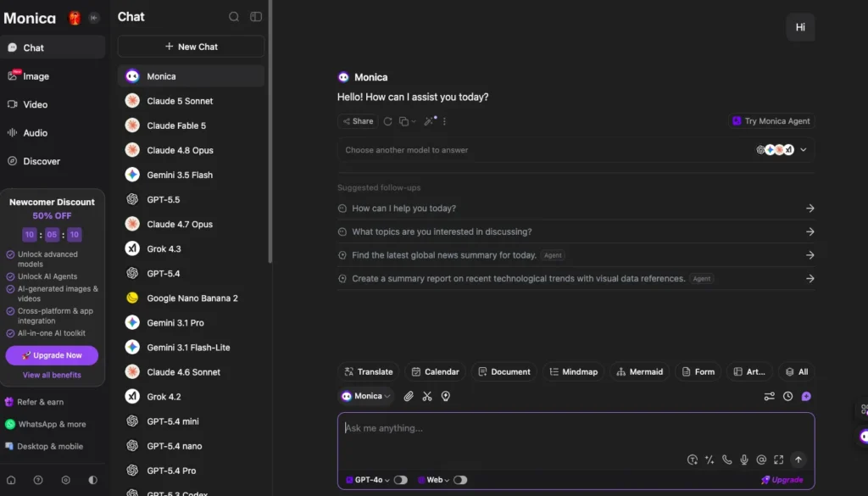The image size is (868, 496).
Task: Click the lightbulb skills icon beside scissors
Action: pos(446,396)
